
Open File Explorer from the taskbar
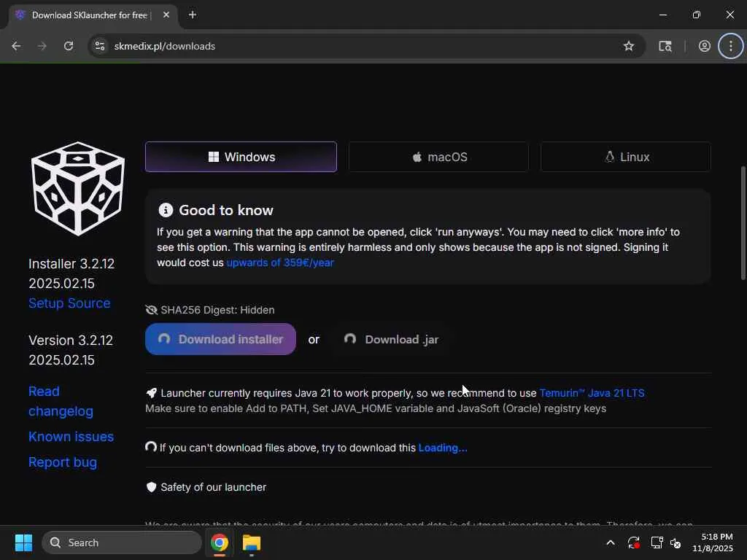pos(252,542)
